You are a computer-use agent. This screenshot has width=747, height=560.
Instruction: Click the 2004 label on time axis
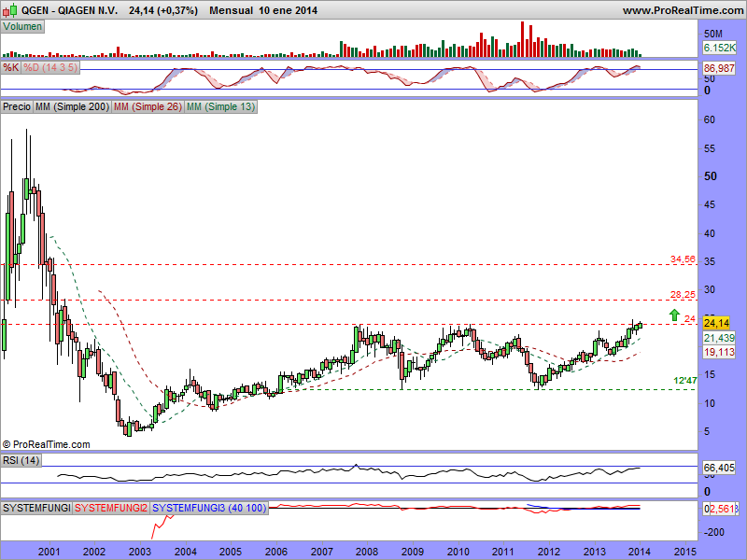185,552
